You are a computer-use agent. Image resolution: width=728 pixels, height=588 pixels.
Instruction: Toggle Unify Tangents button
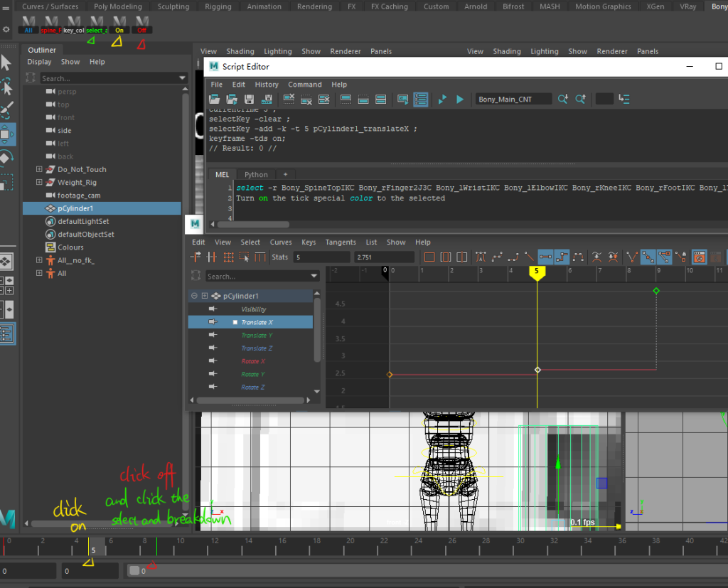click(x=648, y=257)
